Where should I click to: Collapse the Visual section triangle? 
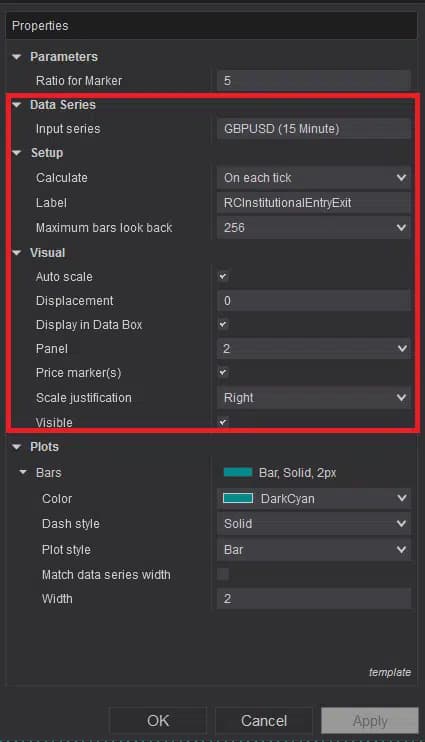(17, 253)
